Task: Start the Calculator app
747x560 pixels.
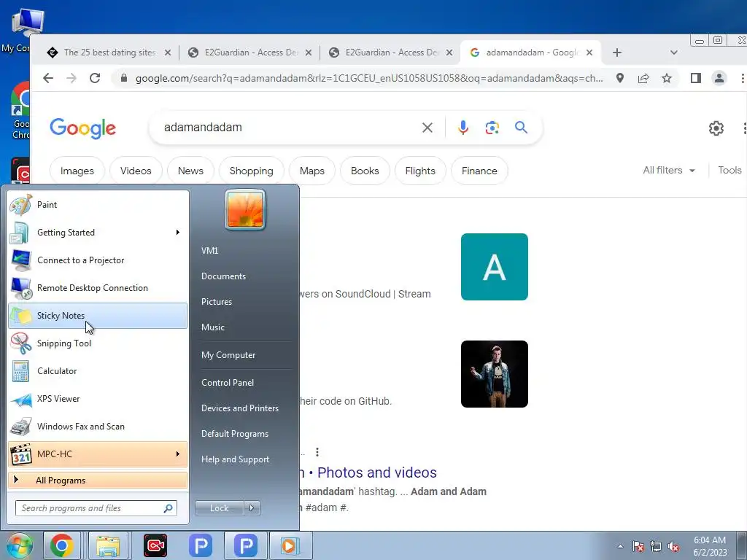Action: click(98, 371)
